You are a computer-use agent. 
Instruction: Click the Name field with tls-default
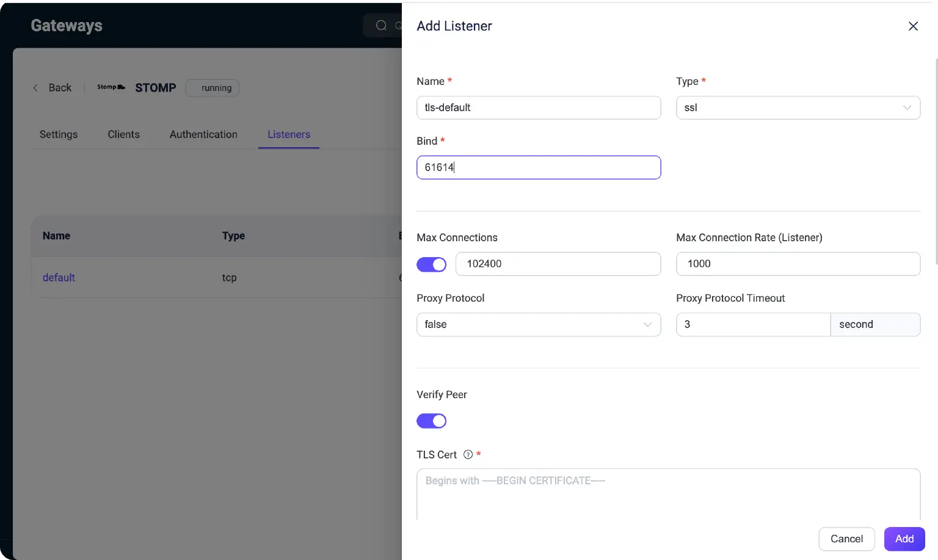[538, 108]
